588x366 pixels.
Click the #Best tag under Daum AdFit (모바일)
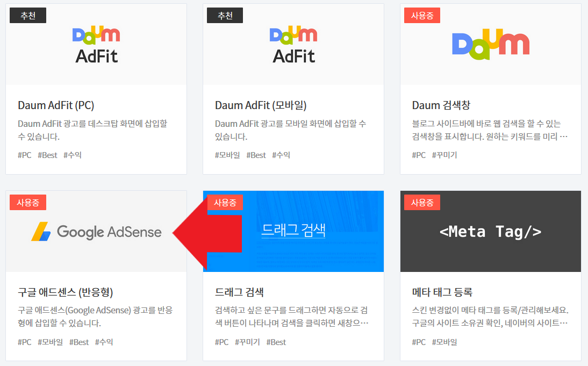256,155
